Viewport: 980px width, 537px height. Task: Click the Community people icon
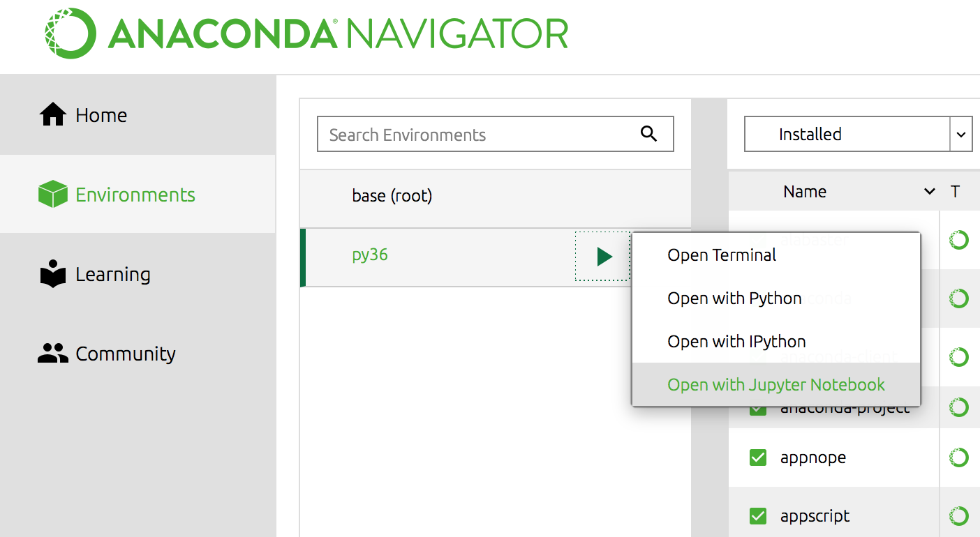pos(52,354)
